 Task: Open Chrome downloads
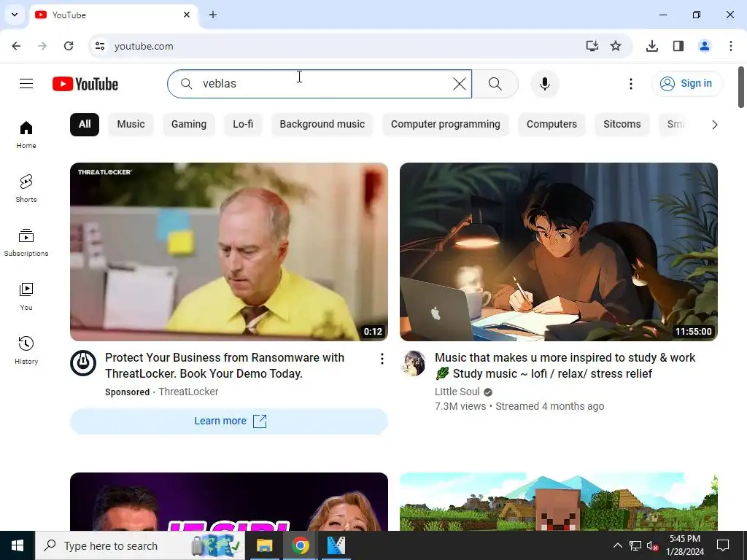coord(651,46)
